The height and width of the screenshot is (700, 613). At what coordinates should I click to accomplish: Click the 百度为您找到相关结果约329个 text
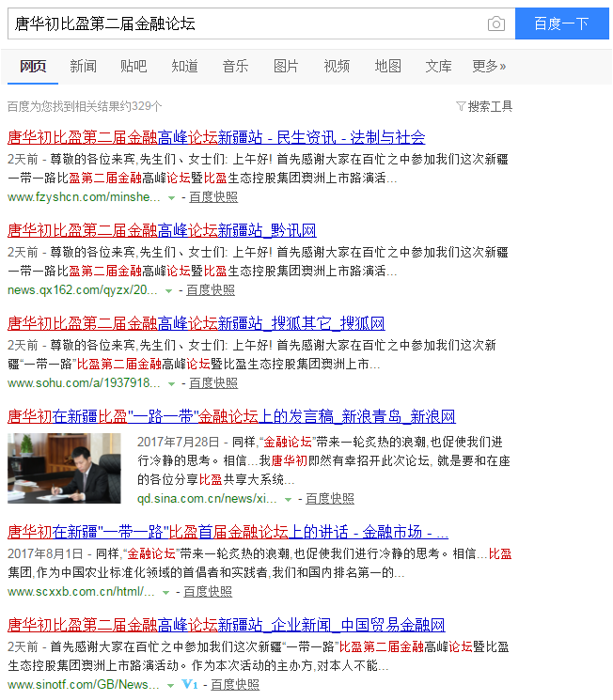[x=85, y=106]
